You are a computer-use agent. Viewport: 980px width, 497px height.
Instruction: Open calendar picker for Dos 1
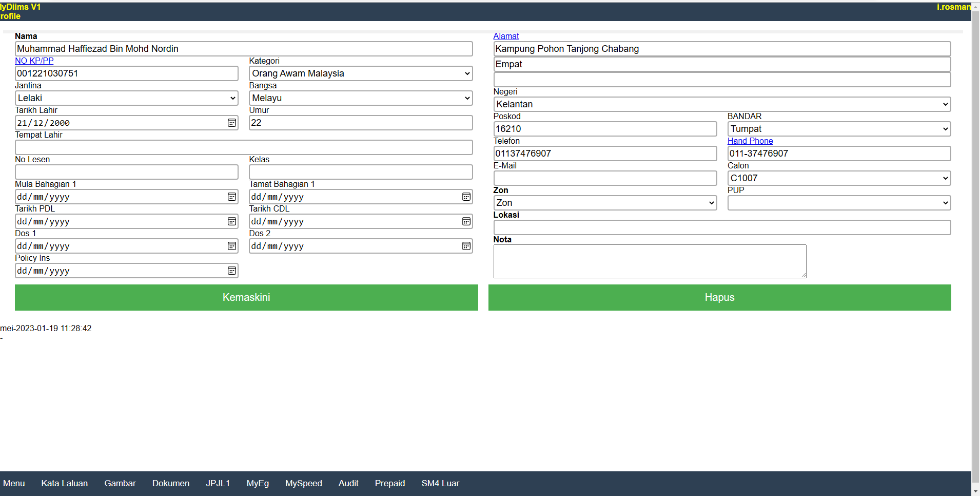tap(232, 246)
